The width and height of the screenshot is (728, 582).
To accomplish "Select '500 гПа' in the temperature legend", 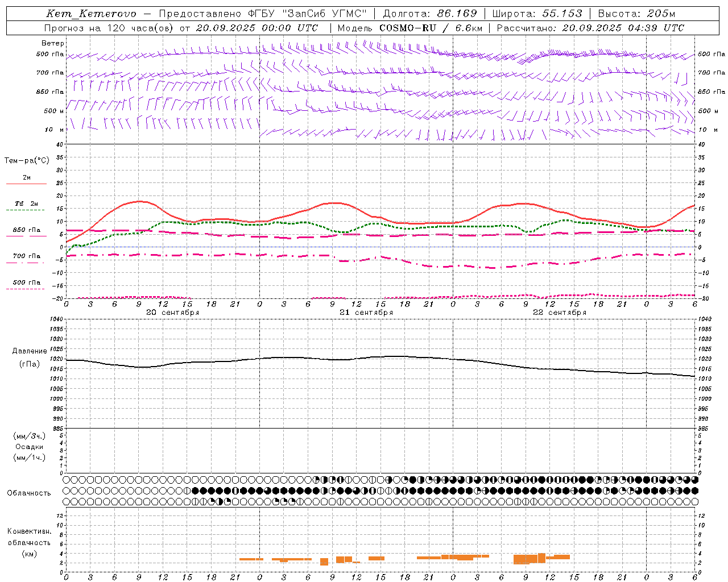I will [27, 282].
